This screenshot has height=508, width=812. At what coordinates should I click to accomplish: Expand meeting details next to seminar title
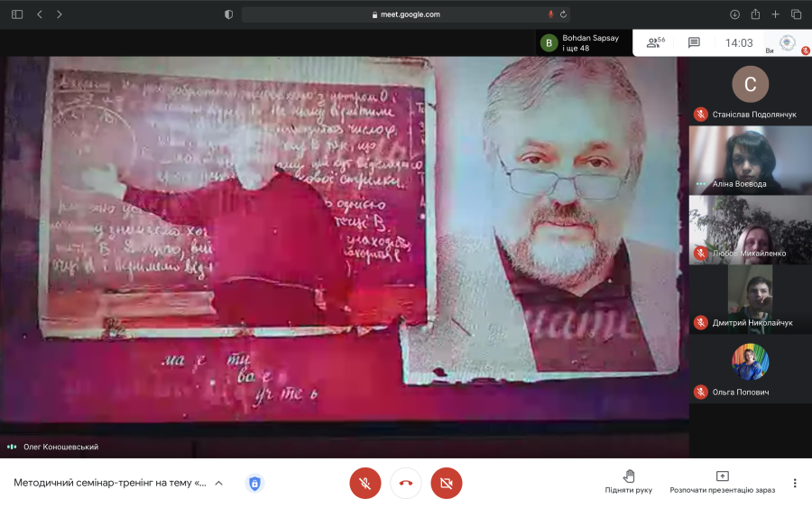218,483
